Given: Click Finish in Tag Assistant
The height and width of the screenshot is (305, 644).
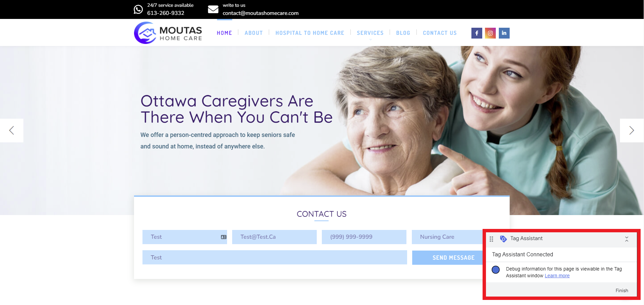Looking at the screenshot, I should coord(622,290).
